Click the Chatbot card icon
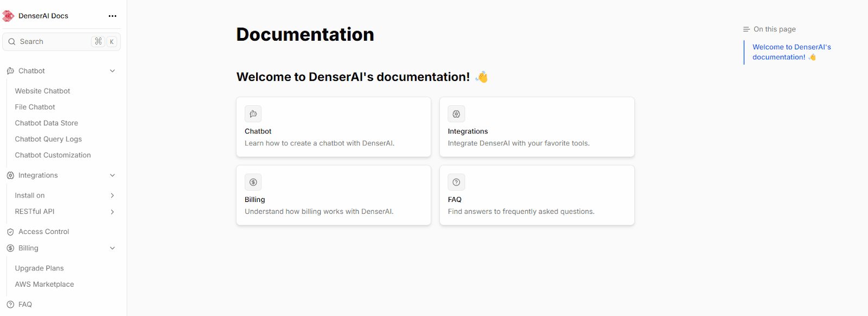868x316 pixels. (253, 114)
